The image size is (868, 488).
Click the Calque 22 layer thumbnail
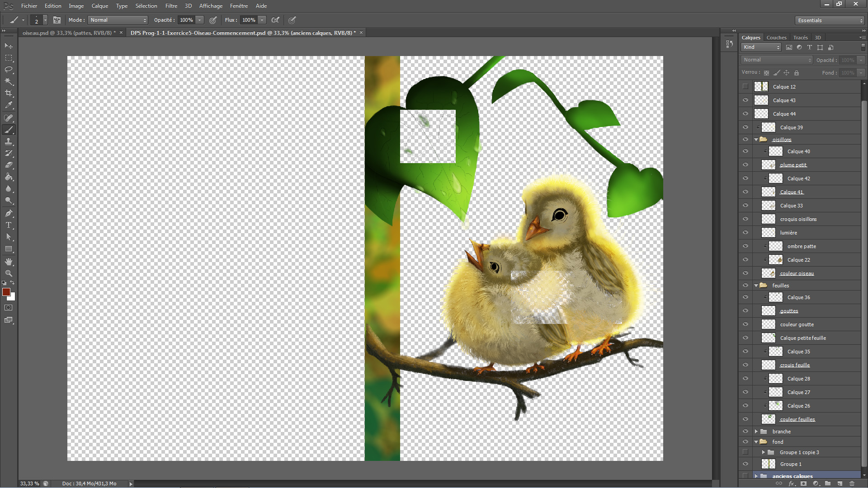[x=776, y=260]
